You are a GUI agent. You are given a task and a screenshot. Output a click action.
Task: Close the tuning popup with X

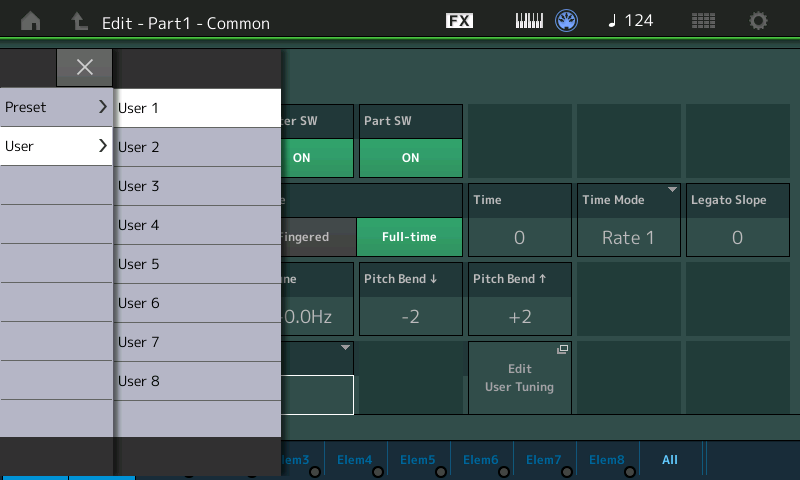(x=85, y=67)
